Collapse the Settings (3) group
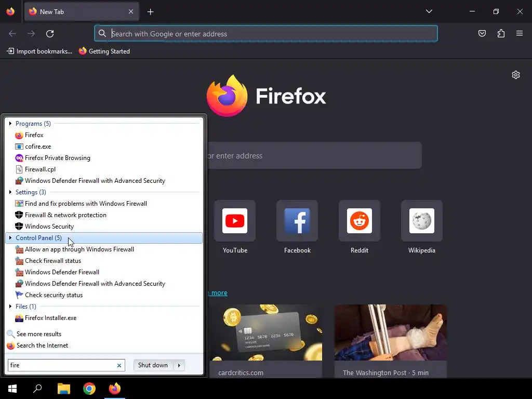 (x=10, y=192)
